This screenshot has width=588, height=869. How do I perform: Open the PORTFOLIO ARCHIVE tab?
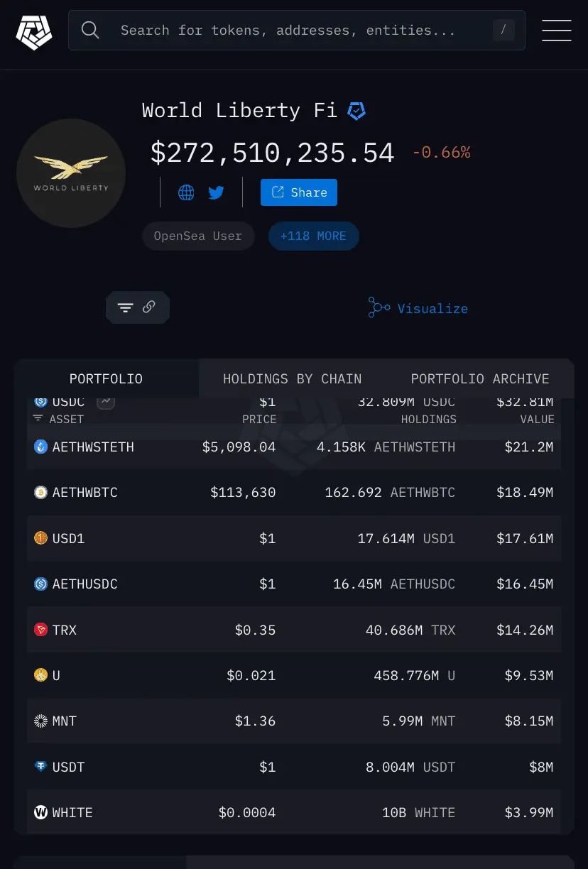point(480,378)
